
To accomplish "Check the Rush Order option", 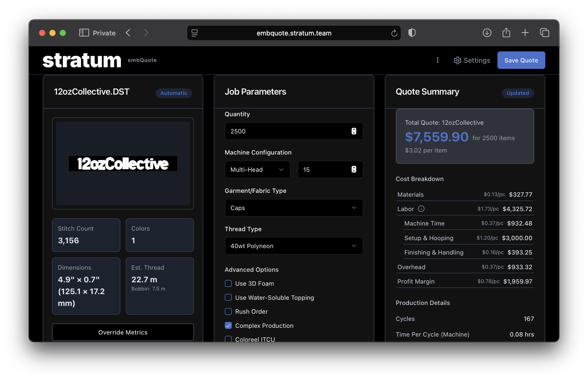I will click(x=228, y=311).
